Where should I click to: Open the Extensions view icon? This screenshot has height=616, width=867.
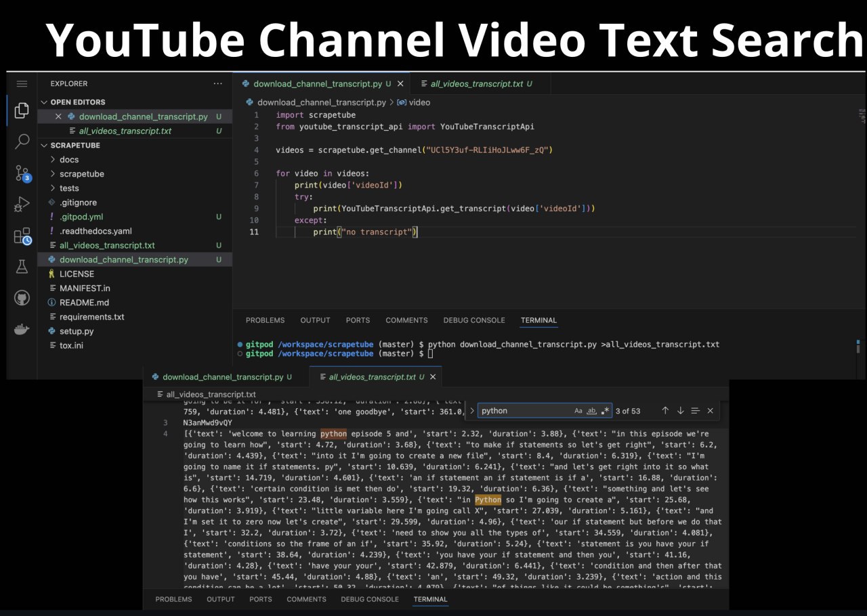coord(22,236)
